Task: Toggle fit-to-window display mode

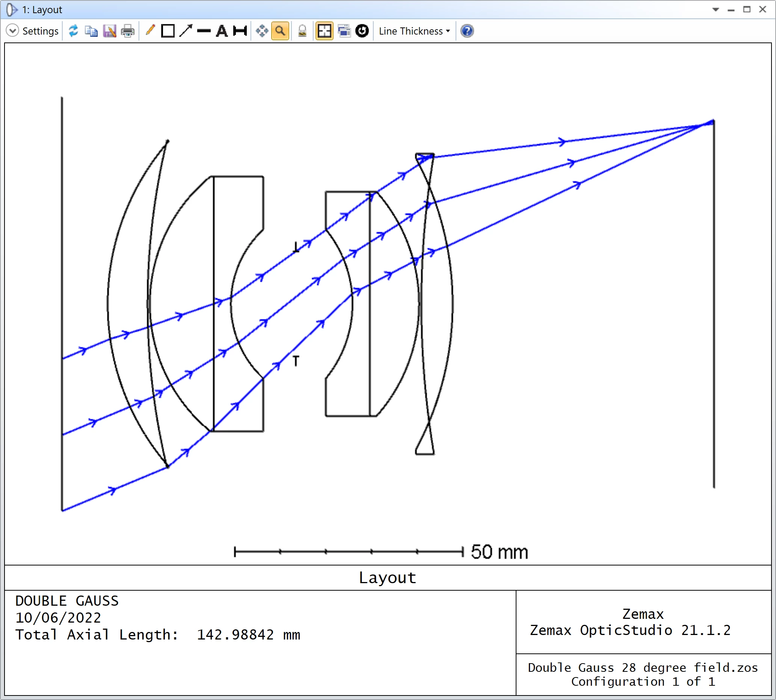Action: click(324, 31)
